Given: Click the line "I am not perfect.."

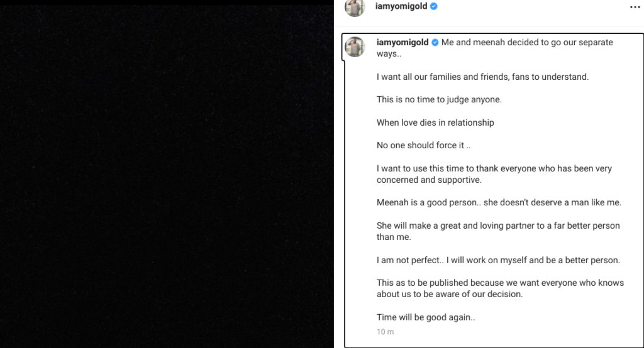Looking at the screenshot, I should (x=498, y=260).
